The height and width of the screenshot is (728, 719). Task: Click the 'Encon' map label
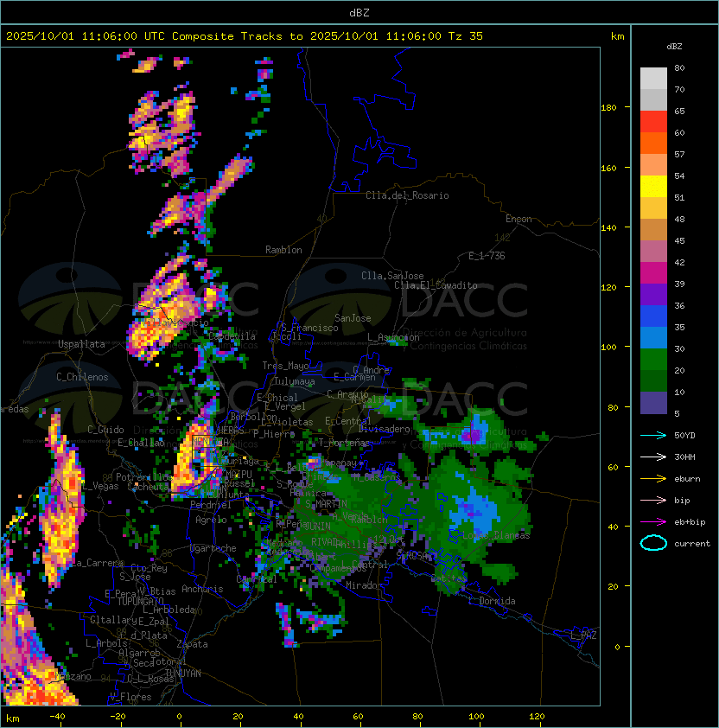click(519, 219)
